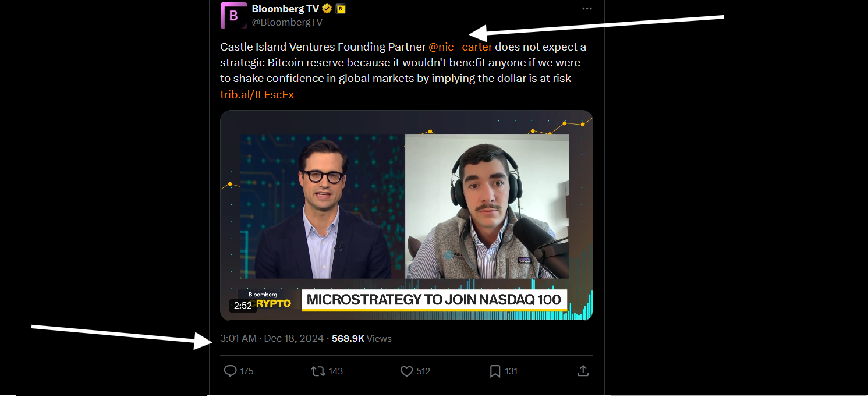
Task: Open the Bloomberg TV display name
Action: pos(285,9)
